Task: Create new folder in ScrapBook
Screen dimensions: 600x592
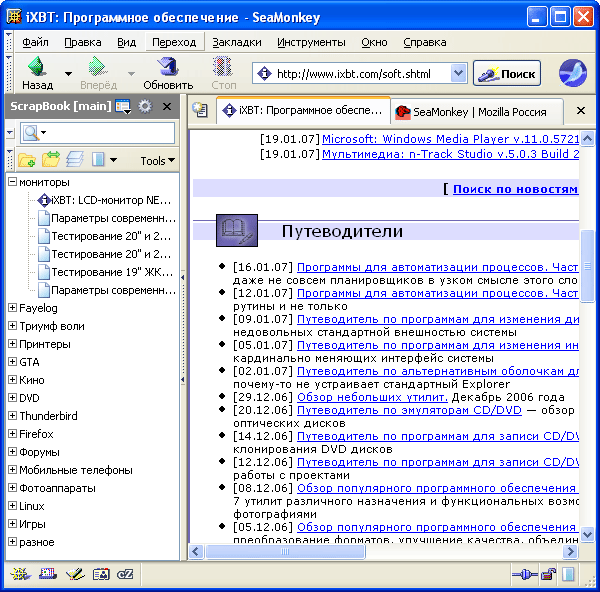Action: coord(26,160)
